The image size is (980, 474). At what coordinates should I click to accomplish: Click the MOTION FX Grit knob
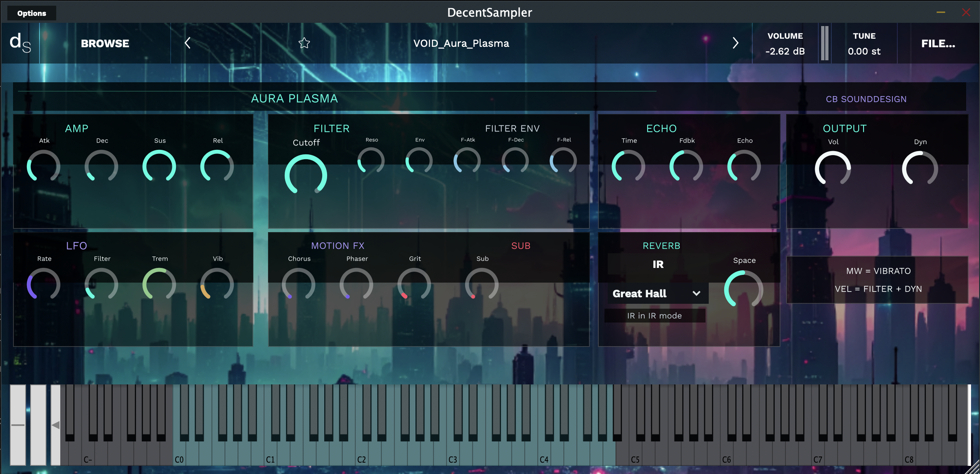coord(414,284)
